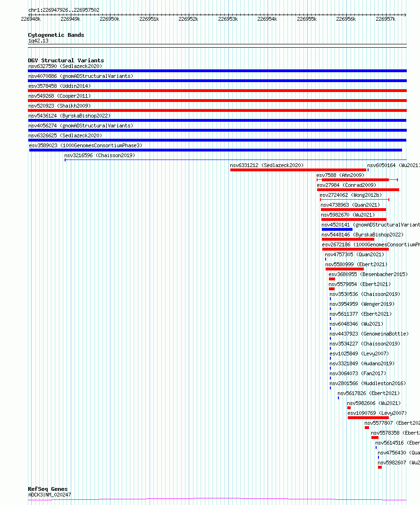Open nsv6050164 (Wu2021) label
The width and height of the screenshot is (420, 505).
tap(394, 166)
